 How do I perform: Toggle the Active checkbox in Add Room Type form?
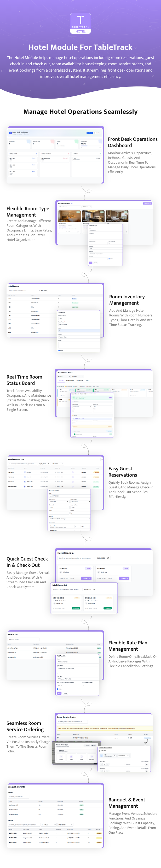click(109, 259)
